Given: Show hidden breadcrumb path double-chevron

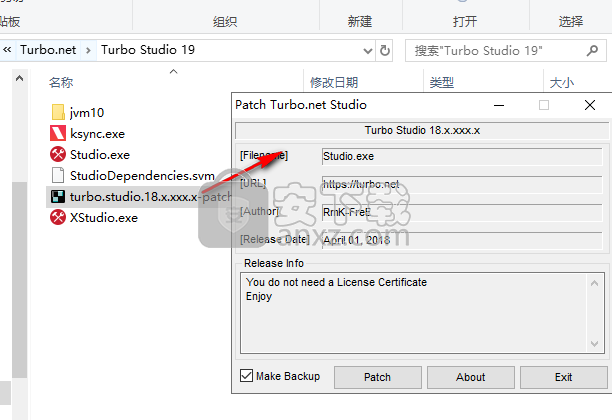Looking at the screenshot, I should point(7,50).
